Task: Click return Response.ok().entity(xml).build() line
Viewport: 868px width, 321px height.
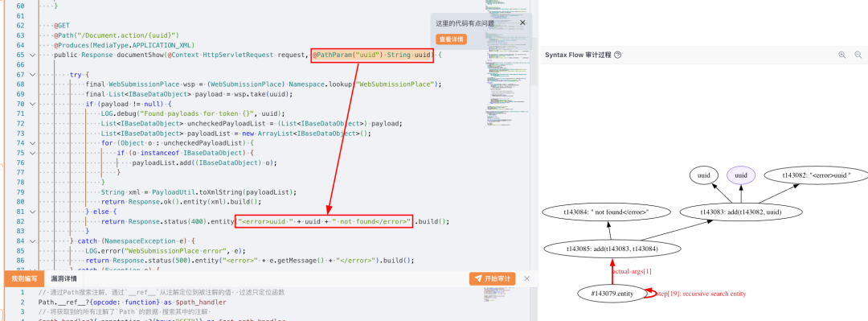Action: tap(181, 202)
